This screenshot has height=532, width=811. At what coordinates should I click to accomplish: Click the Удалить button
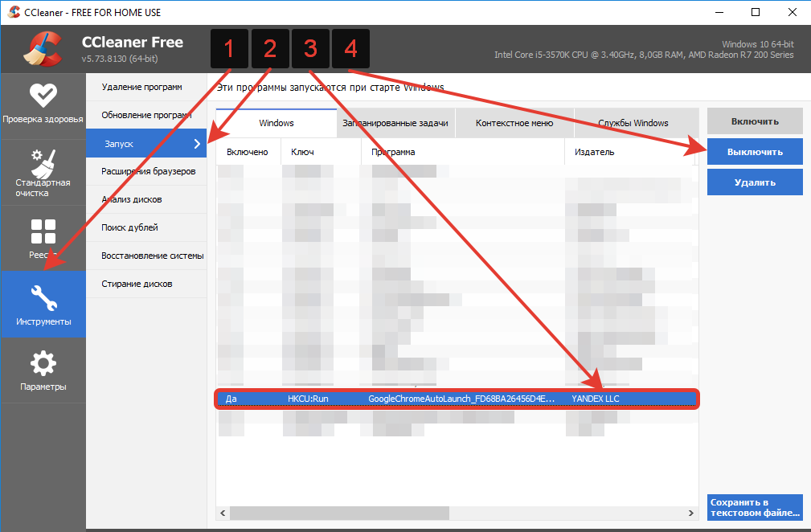click(755, 182)
